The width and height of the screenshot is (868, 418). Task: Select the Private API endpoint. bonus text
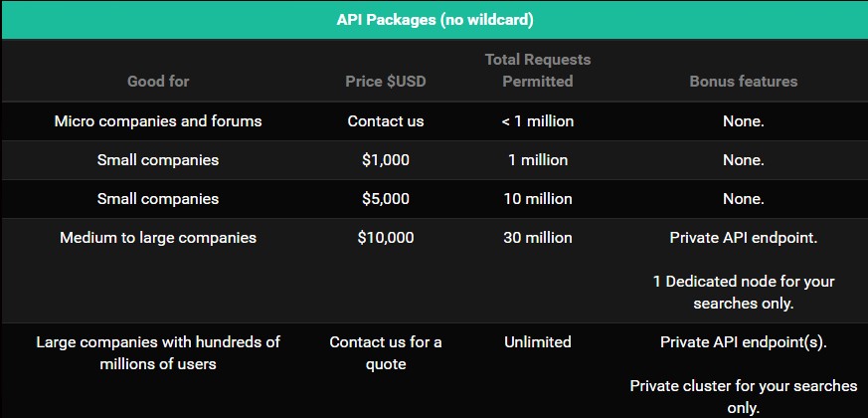[744, 237]
